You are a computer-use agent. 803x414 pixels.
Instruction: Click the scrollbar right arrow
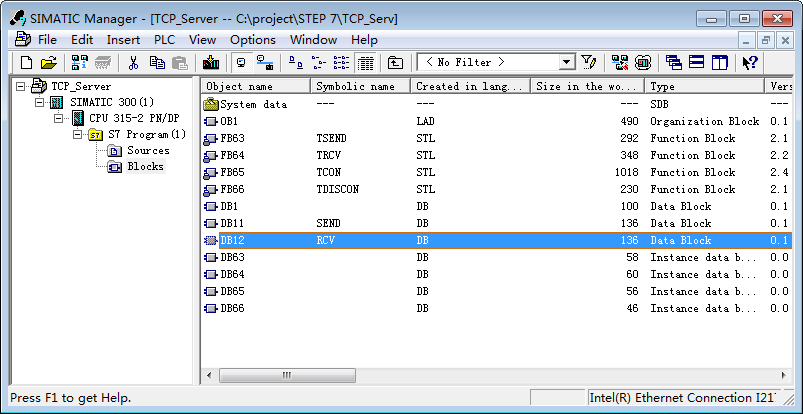pyautogui.click(x=783, y=376)
